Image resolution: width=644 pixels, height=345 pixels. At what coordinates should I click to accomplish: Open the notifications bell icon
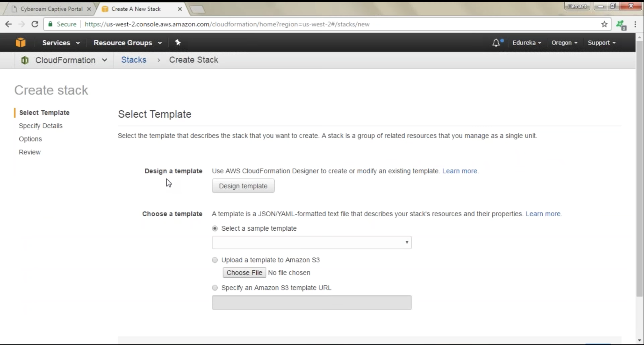click(496, 43)
